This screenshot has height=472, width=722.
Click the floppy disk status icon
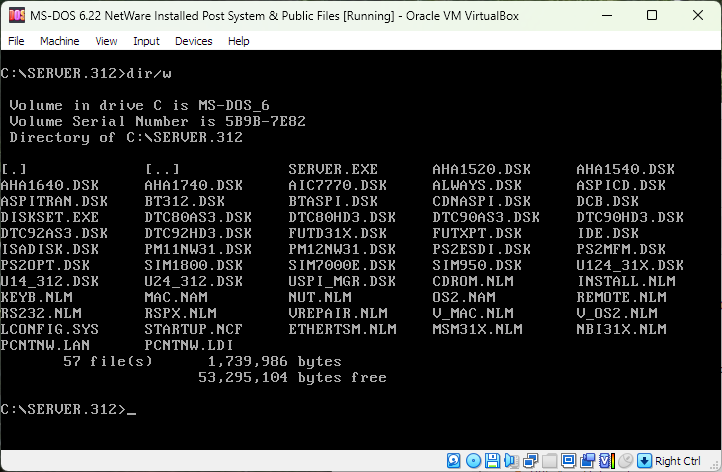490,461
